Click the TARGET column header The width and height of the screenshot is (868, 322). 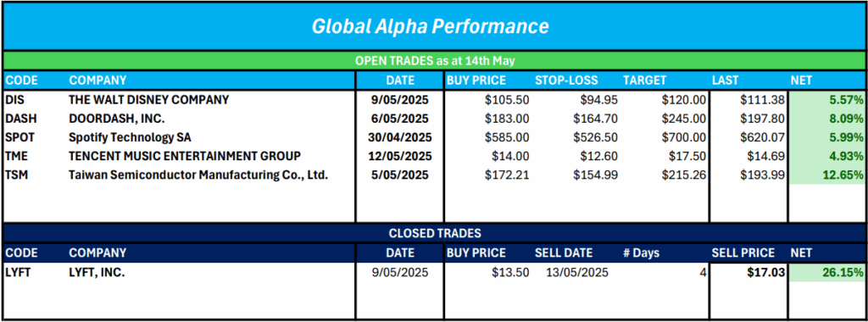pyautogui.click(x=645, y=80)
